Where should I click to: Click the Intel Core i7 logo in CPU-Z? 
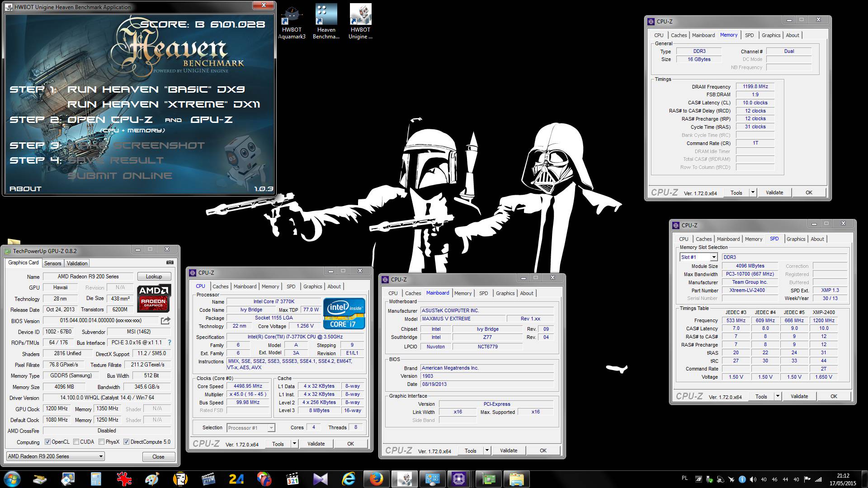(344, 313)
